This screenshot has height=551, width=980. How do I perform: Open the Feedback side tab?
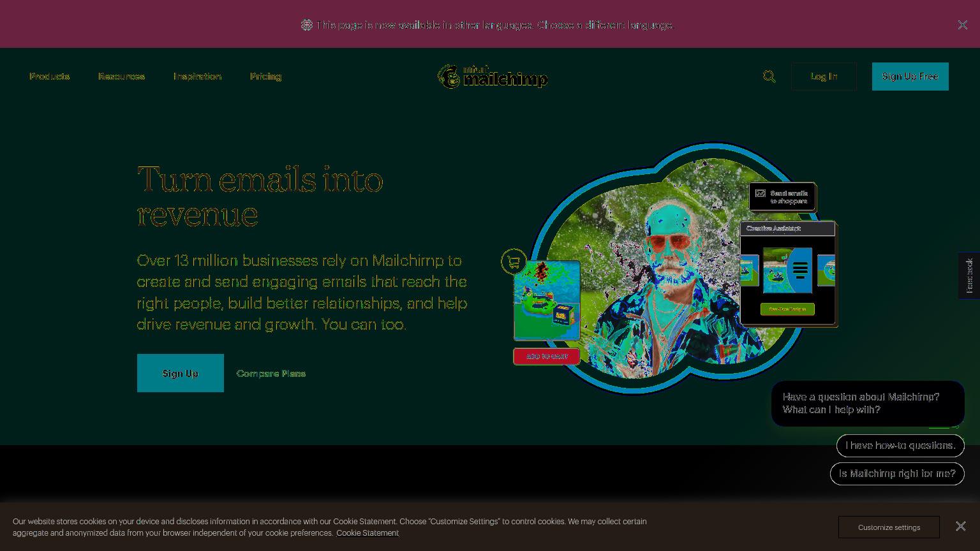[x=969, y=275]
